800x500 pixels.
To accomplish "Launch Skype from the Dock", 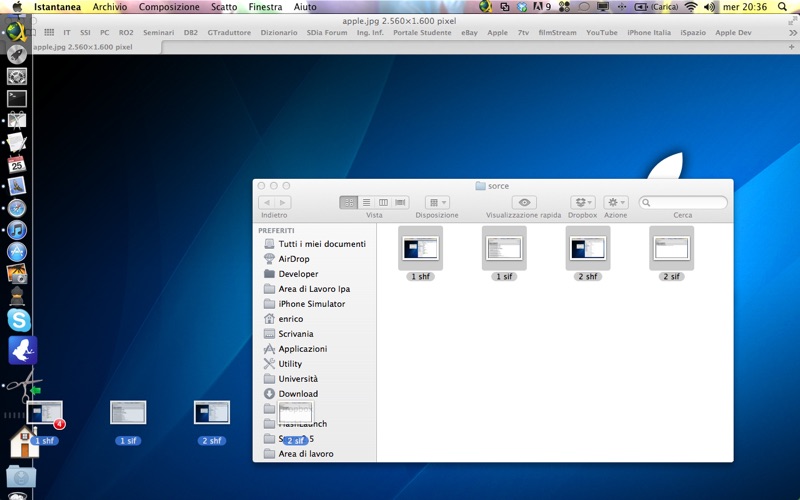I will (x=18, y=320).
